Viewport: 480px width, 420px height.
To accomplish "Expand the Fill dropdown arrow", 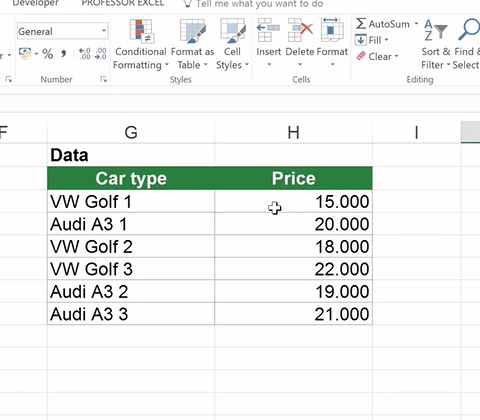I will tap(387, 40).
